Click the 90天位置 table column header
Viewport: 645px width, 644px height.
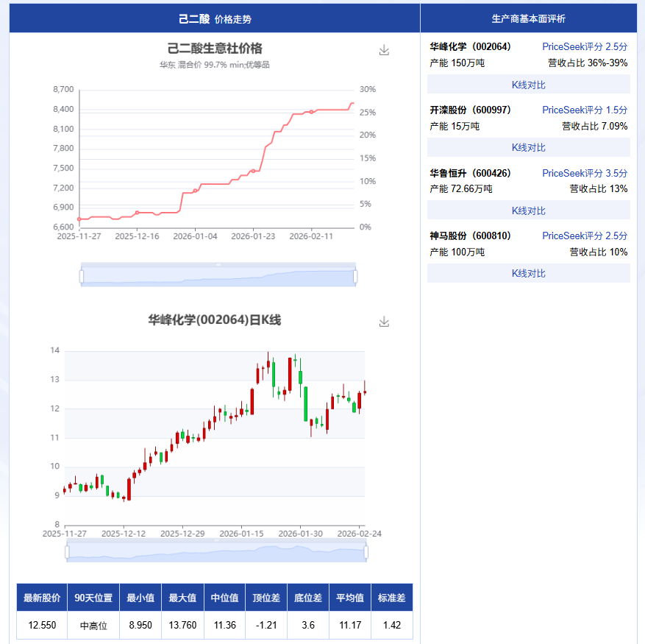coord(93,598)
